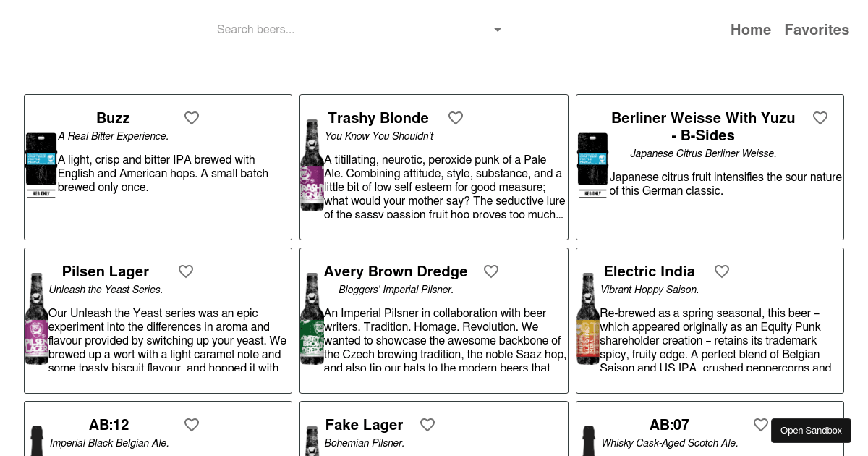The height and width of the screenshot is (456, 868).
Task: Go to the Home page
Action: pyautogui.click(x=750, y=30)
